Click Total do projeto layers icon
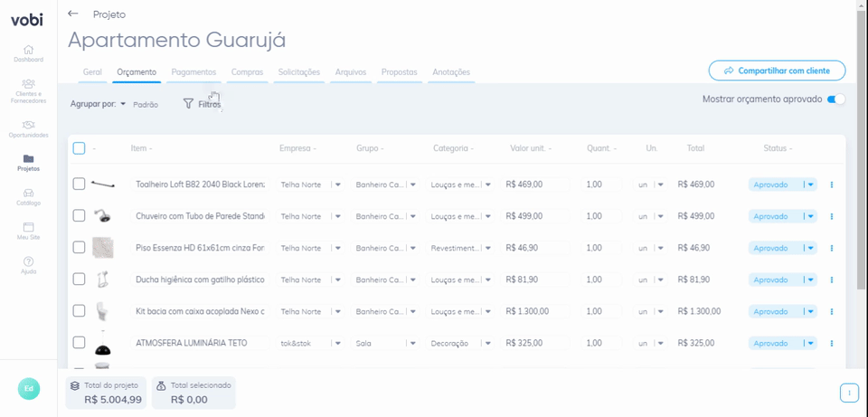Screen dimensions: 868x417 75,385
